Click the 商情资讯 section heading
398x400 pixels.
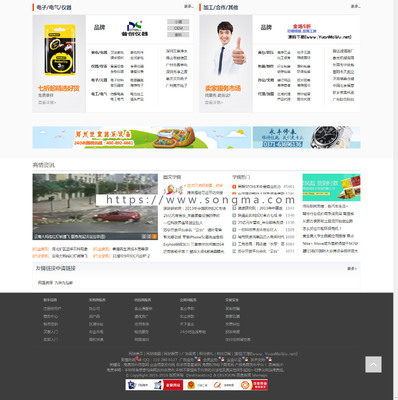[44, 165]
